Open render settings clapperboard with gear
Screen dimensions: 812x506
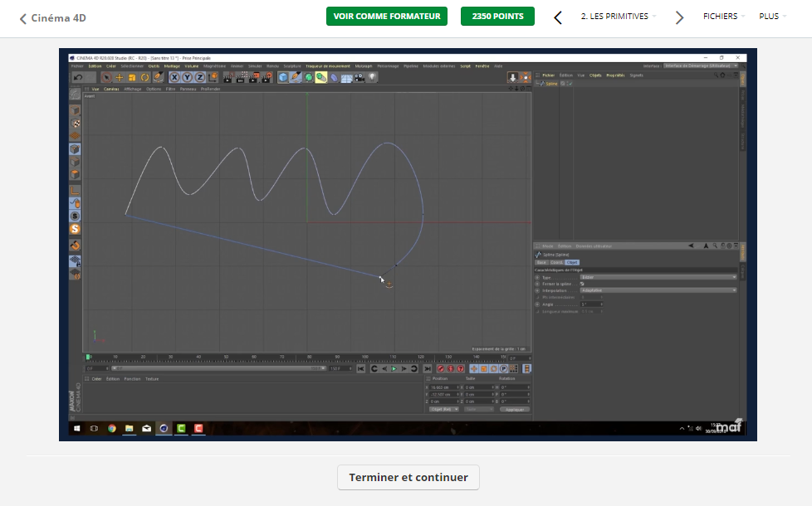pos(267,78)
